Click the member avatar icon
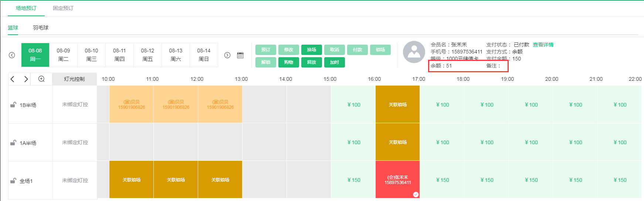The height and width of the screenshot is (201, 644). [414, 52]
